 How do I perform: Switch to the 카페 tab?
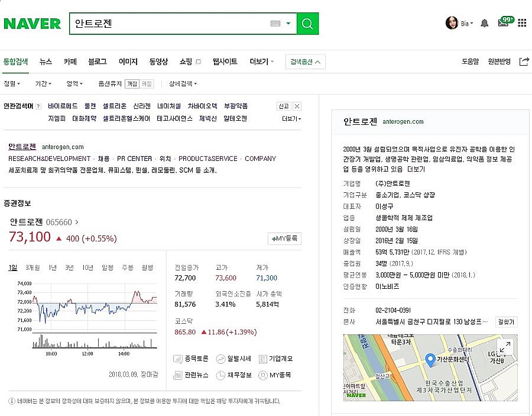[70, 62]
